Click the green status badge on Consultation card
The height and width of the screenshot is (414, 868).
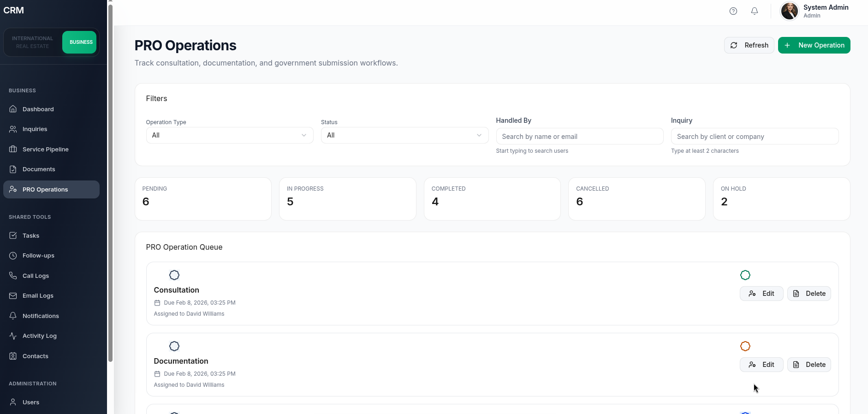(745, 275)
